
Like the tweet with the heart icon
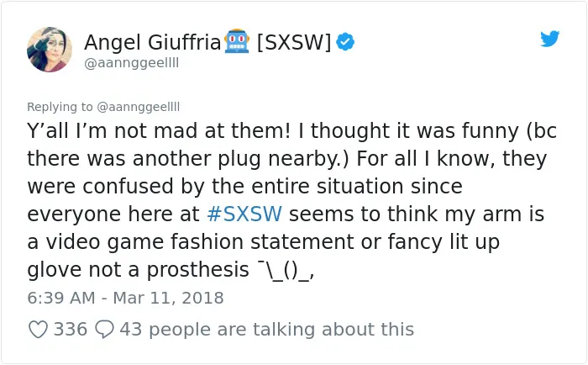(x=39, y=330)
